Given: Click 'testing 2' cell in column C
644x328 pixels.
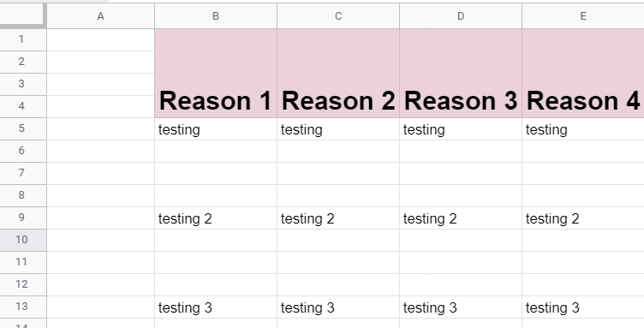Looking at the screenshot, I should coord(338,218).
